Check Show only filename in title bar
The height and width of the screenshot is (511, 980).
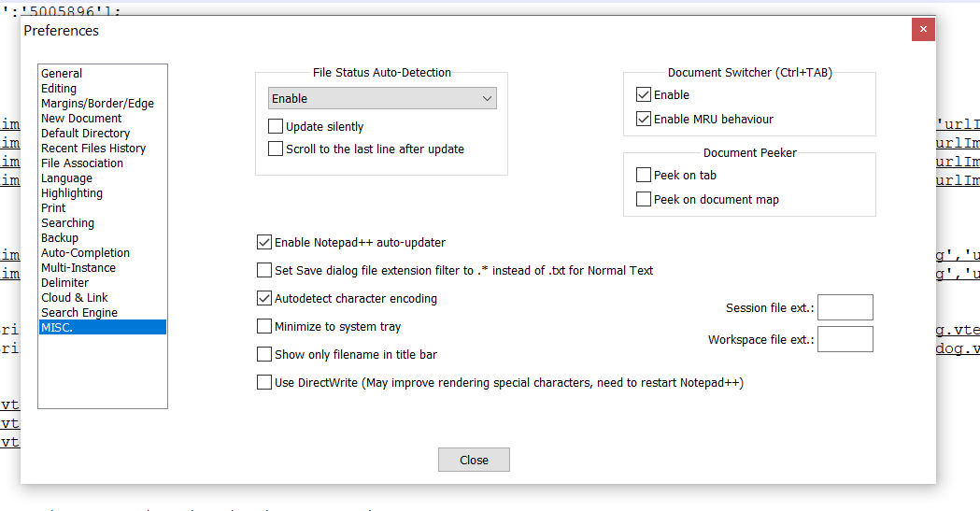(x=263, y=354)
